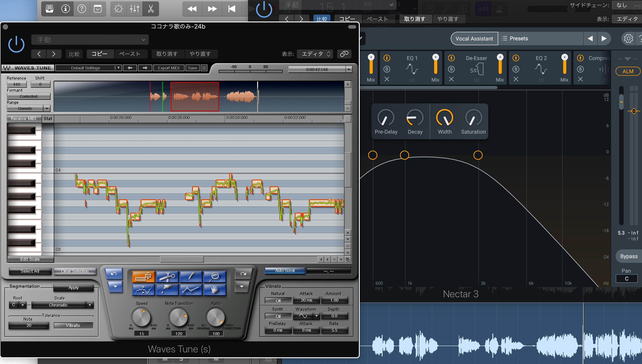Toggle Natural vibrato Off button
This screenshot has height=364, width=642.
click(278, 300)
